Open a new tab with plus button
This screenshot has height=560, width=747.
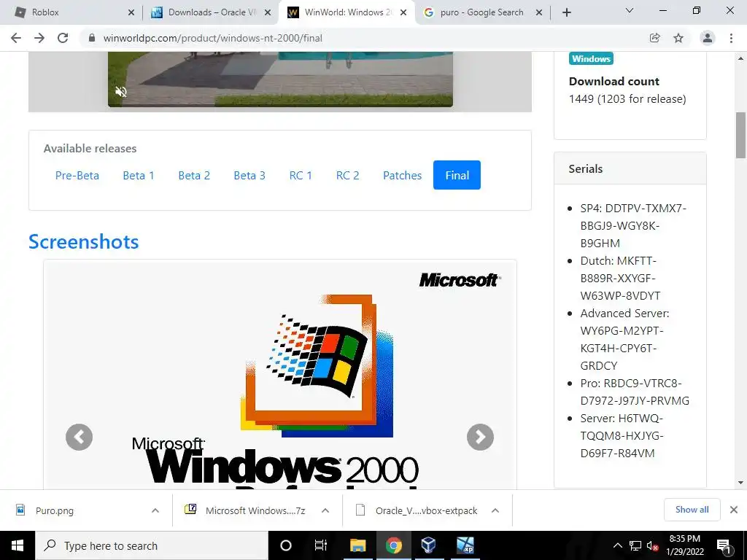point(566,12)
